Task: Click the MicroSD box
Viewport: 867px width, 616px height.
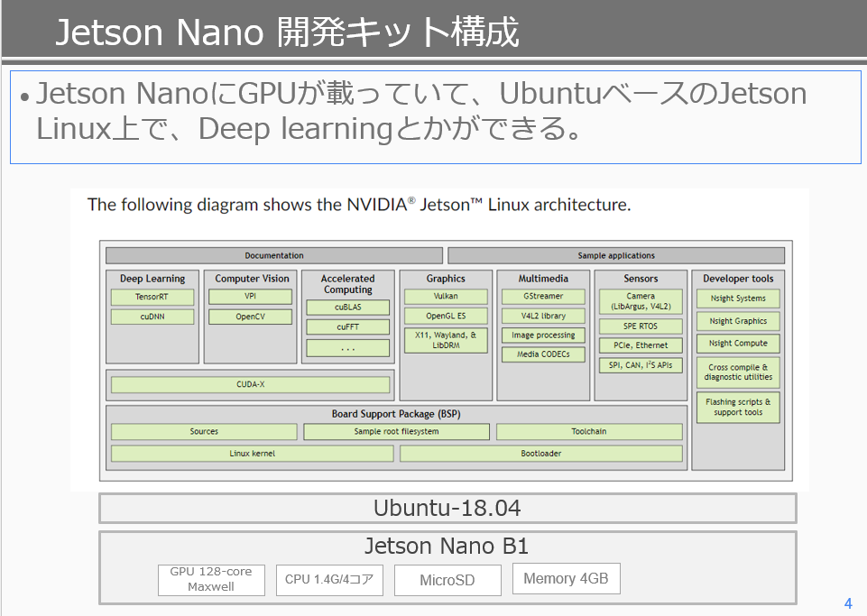Action: click(x=447, y=580)
